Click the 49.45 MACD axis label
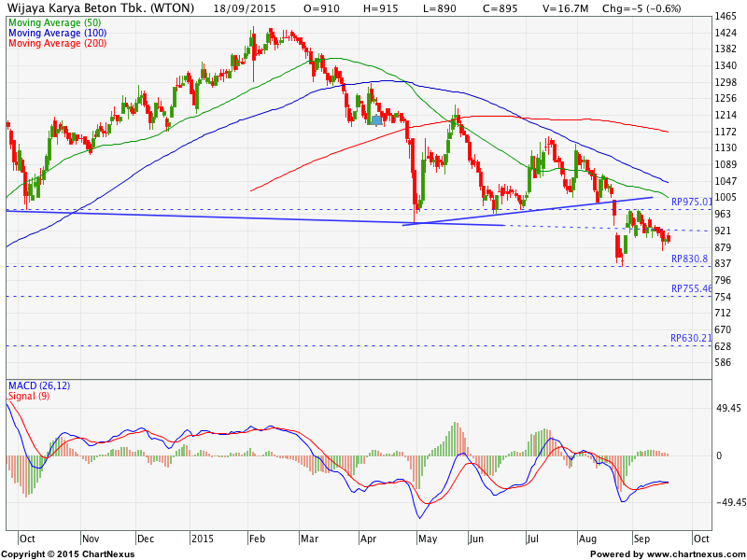This screenshot has height=560, width=747. pos(729,408)
